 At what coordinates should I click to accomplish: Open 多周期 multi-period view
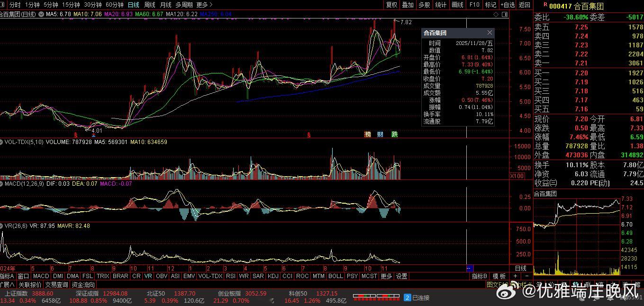[x=184, y=5]
